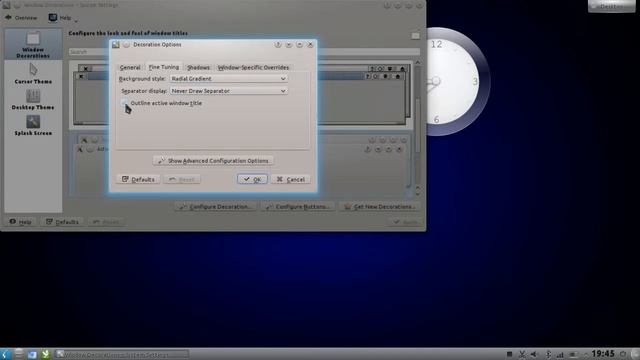Click the Decoration Options title bar app icon

pos(116,44)
